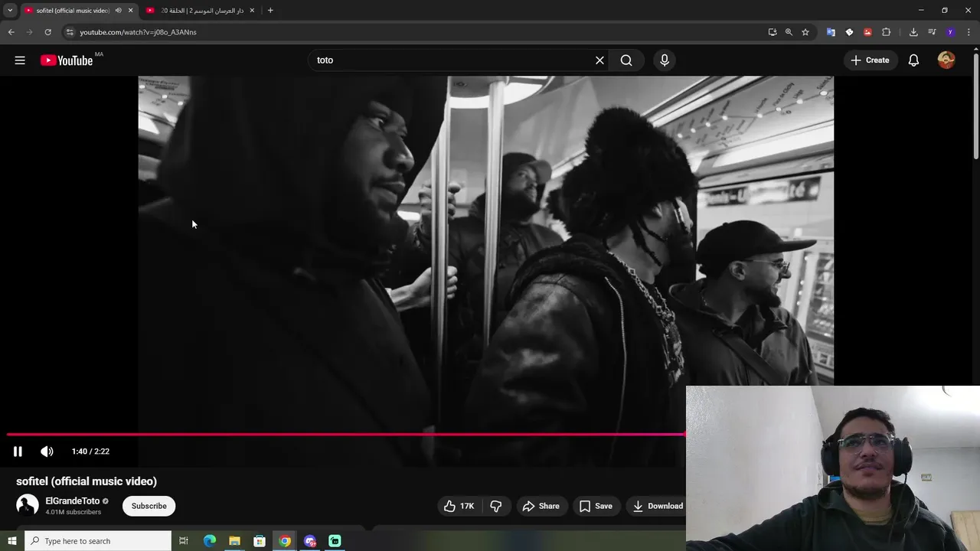The height and width of the screenshot is (551, 980).
Task: Click the 4.01M subscribers text
Action: pos(73,512)
